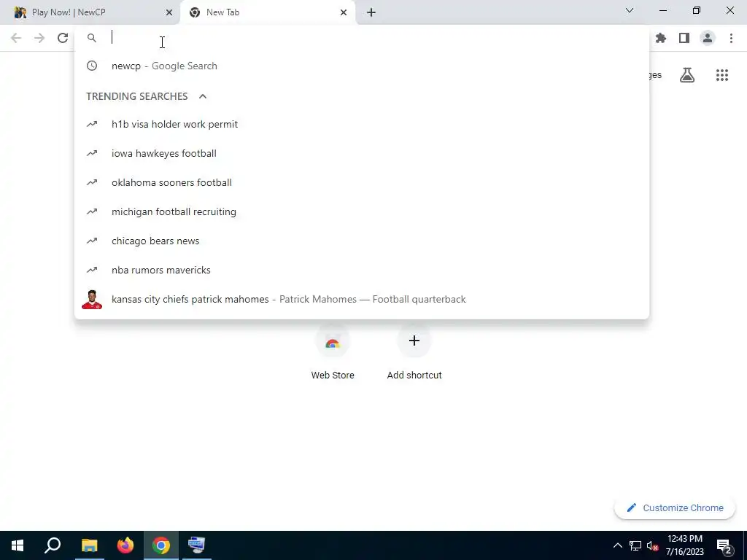The image size is (747, 560).
Task: Click the Patrick Mahomes thumbnail image
Action: click(92, 300)
